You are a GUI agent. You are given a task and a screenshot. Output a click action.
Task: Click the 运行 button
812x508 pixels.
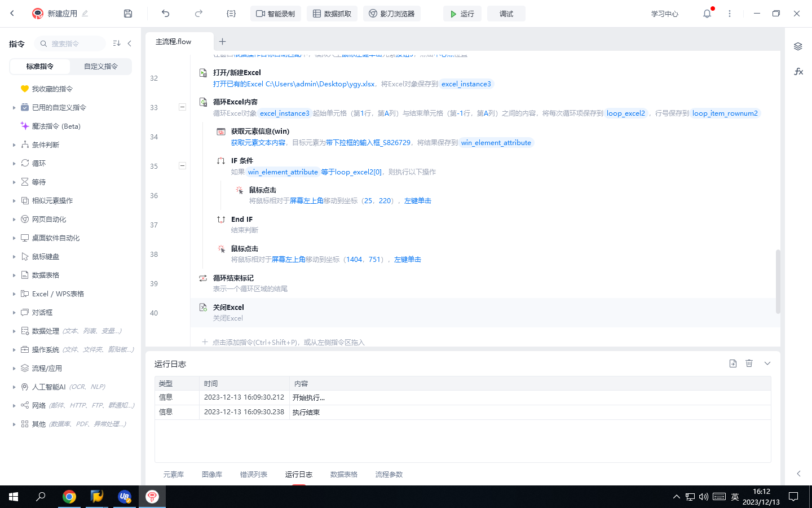click(462, 14)
